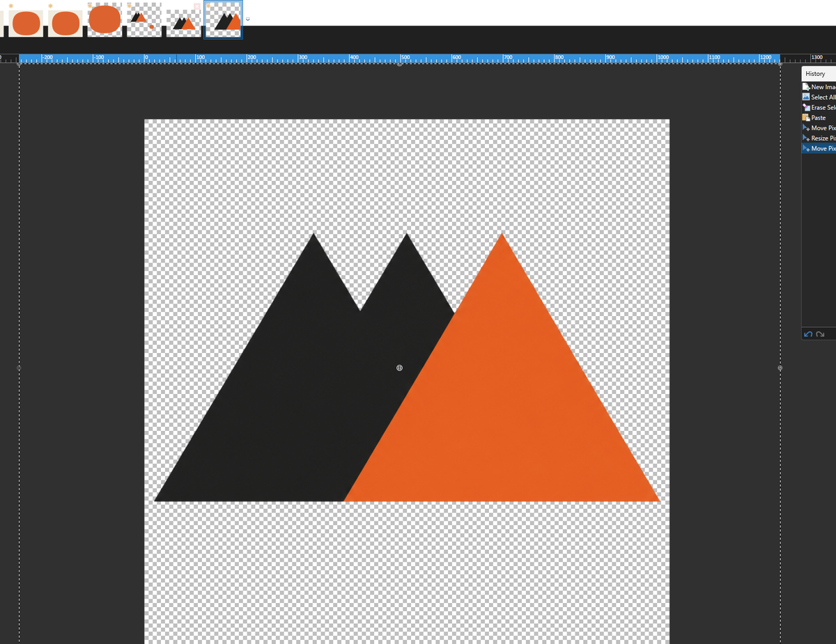Click the selection handle on the top edge
836x644 pixels.
[x=399, y=65]
